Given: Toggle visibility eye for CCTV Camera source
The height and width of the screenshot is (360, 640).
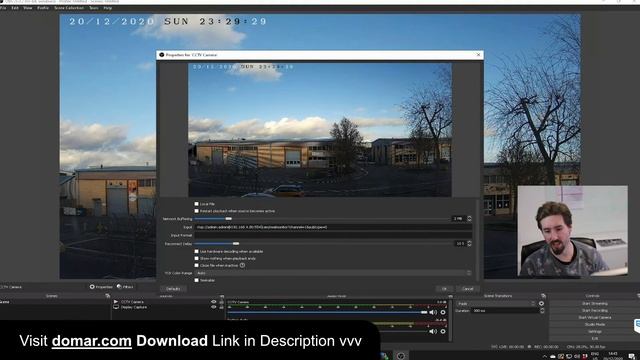Looking at the screenshot, I should (213, 302).
